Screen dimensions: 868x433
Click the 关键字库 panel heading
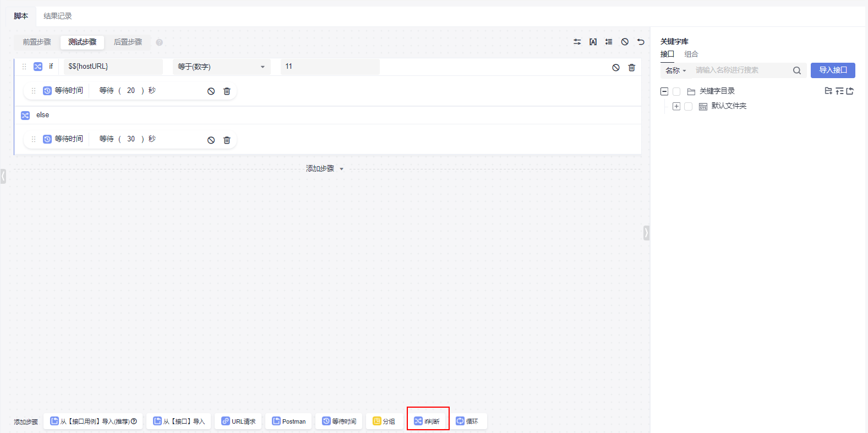(674, 42)
